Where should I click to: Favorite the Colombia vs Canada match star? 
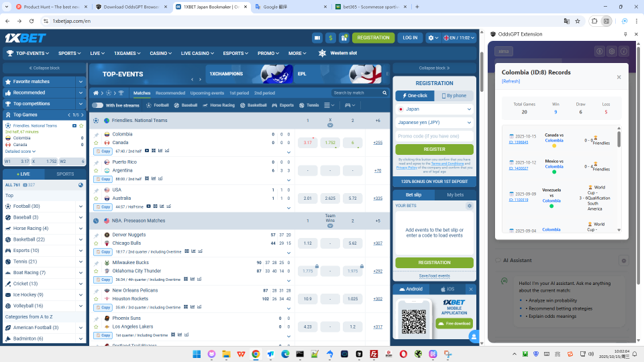(96, 143)
